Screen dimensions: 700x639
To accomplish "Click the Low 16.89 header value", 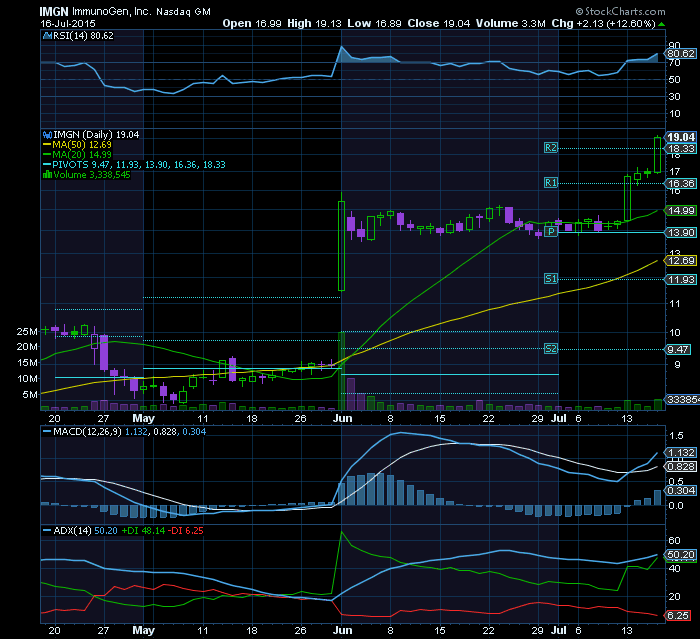I will [x=374, y=24].
